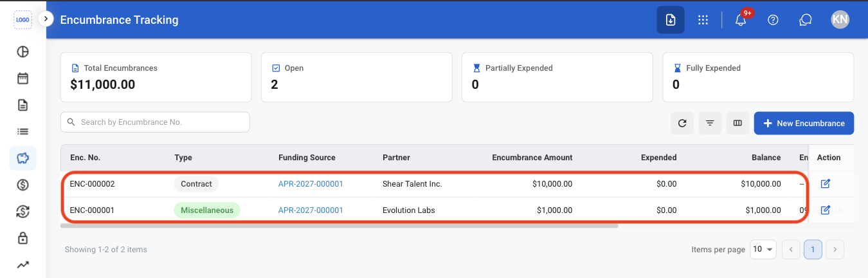Click the help question mark icon
Image resolution: width=868 pixels, height=278 pixels.
[773, 20]
